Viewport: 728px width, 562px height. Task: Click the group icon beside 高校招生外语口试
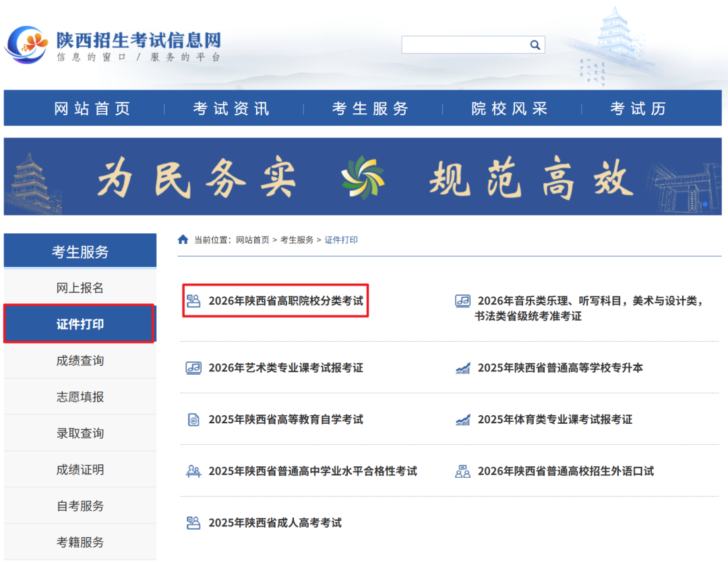[x=462, y=471]
